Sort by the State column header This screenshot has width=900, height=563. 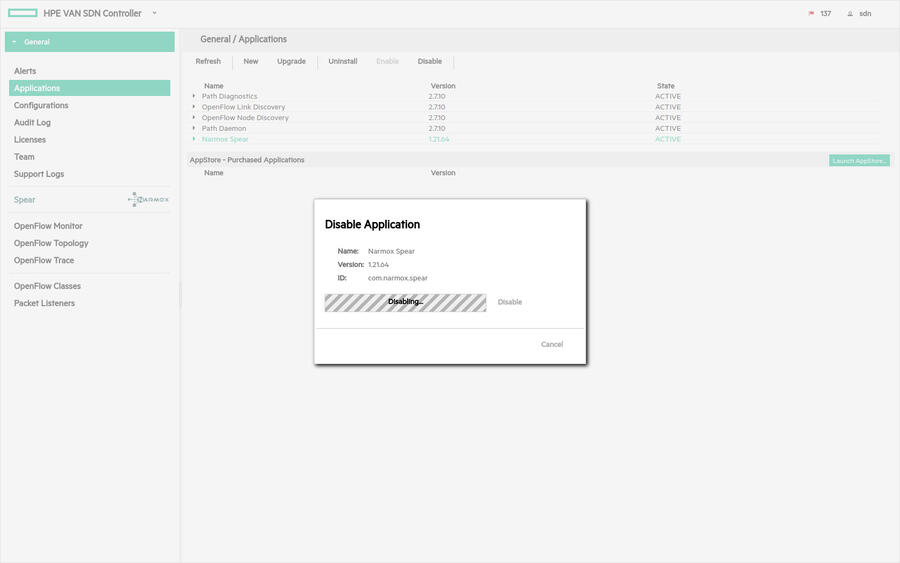click(x=665, y=86)
